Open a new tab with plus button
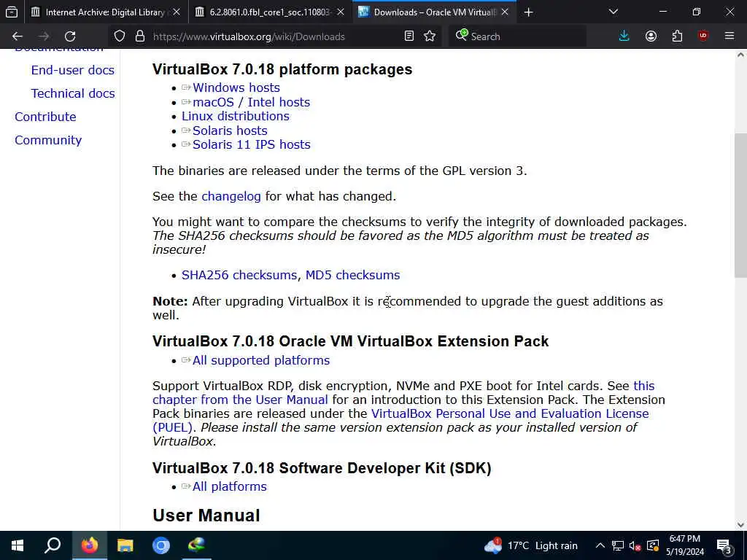This screenshot has width=747, height=560. click(528, 12)
